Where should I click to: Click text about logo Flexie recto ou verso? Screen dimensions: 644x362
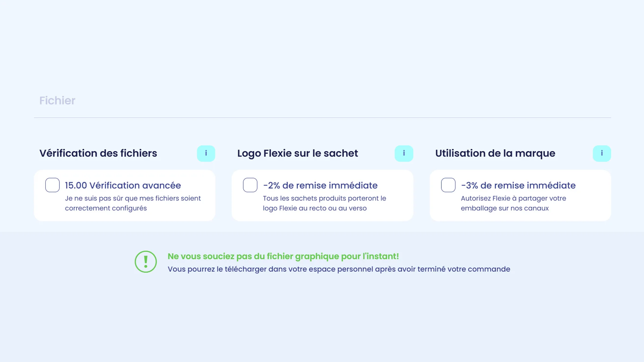[324, 203]
